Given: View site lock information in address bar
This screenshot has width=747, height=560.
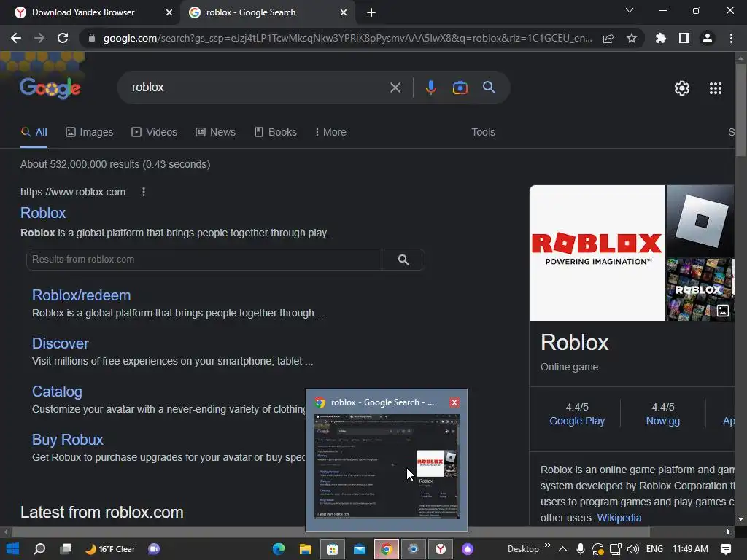Looking at the screenshot, I should tap(92, 38).
